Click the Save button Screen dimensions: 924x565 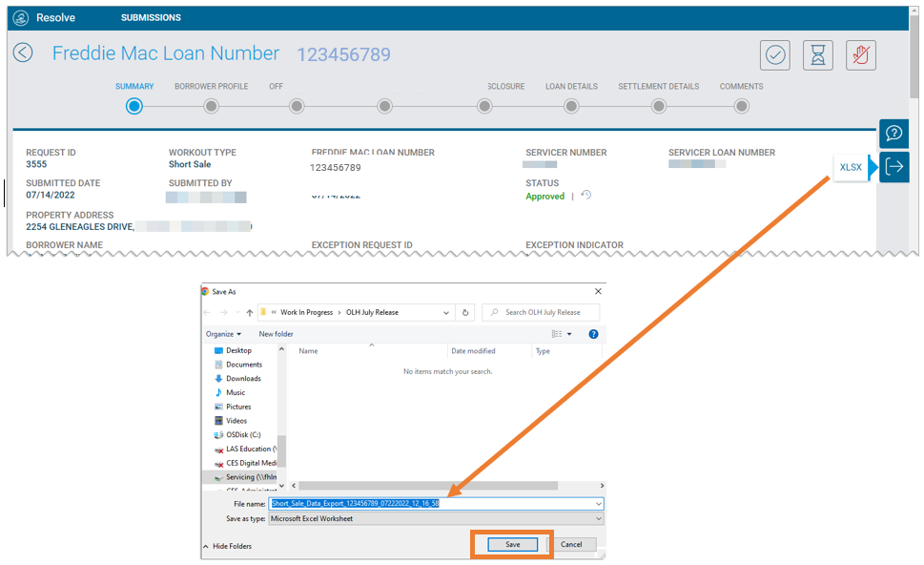513,544
